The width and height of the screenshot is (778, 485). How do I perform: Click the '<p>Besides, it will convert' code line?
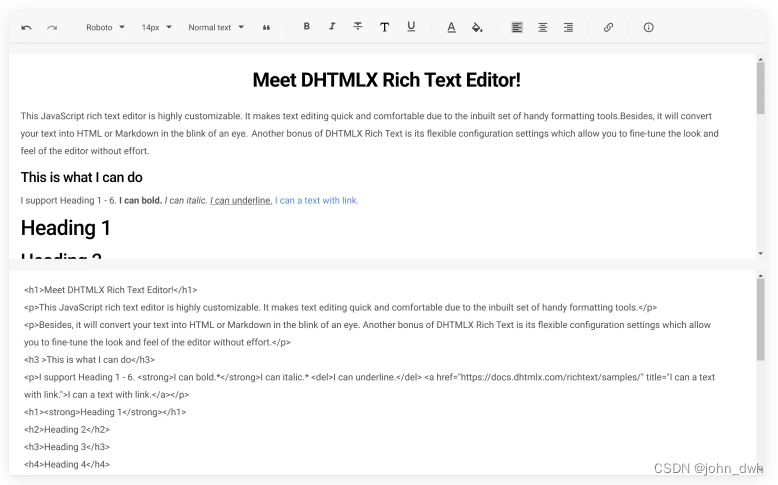[367, 334]
